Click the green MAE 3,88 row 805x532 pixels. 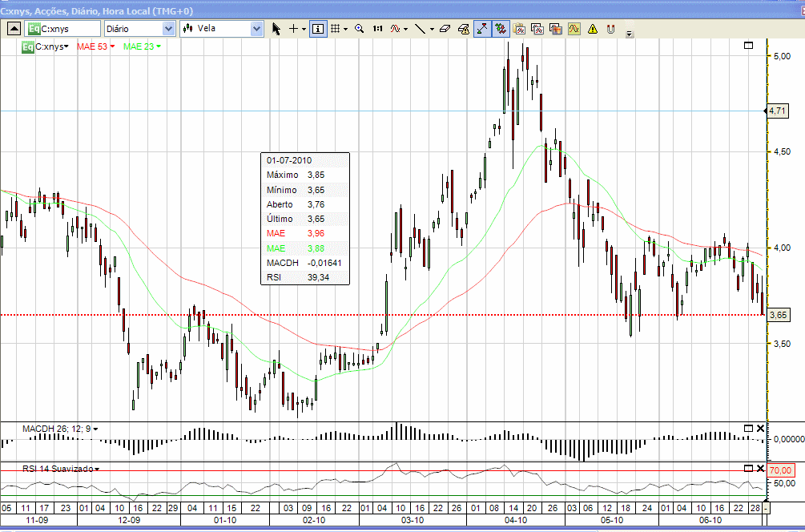coord(305,248)
